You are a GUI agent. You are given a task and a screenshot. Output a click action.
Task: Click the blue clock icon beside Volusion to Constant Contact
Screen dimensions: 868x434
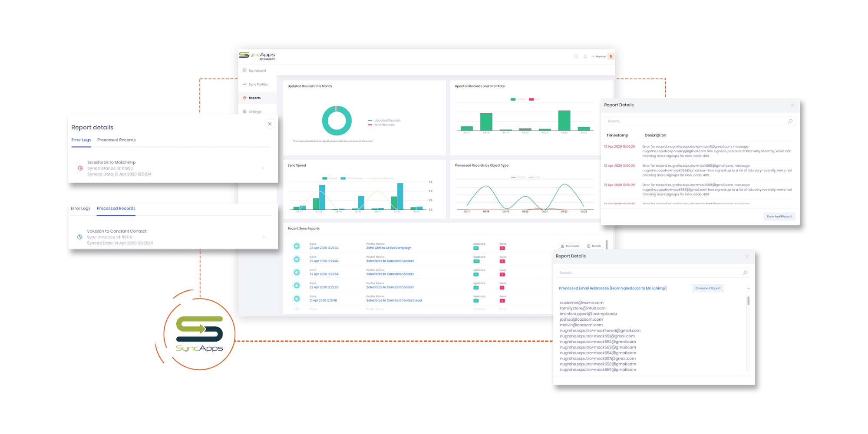79,237
